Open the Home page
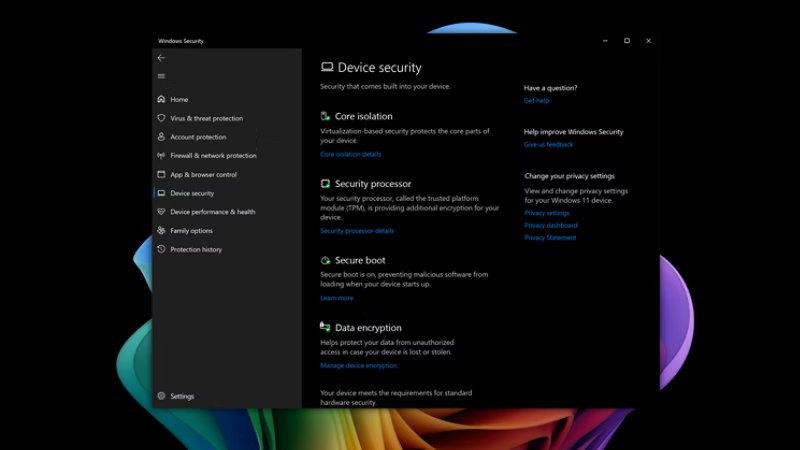This screenshot has height=450, width=800. point(179,99)
